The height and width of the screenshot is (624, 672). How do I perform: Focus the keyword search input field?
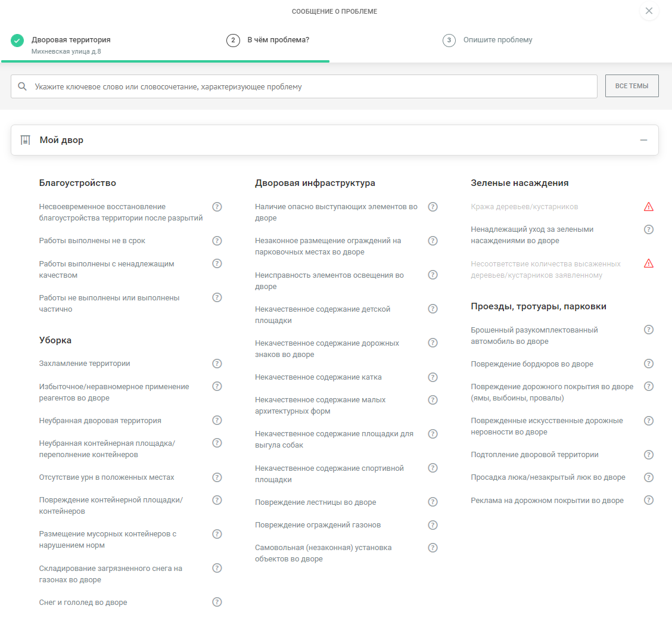coord(310,86)
